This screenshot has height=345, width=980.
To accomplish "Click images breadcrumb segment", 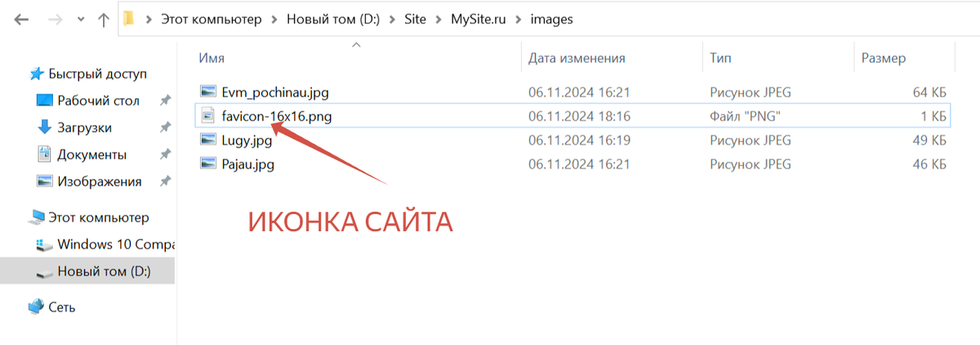I will click(x=550, y=19).
